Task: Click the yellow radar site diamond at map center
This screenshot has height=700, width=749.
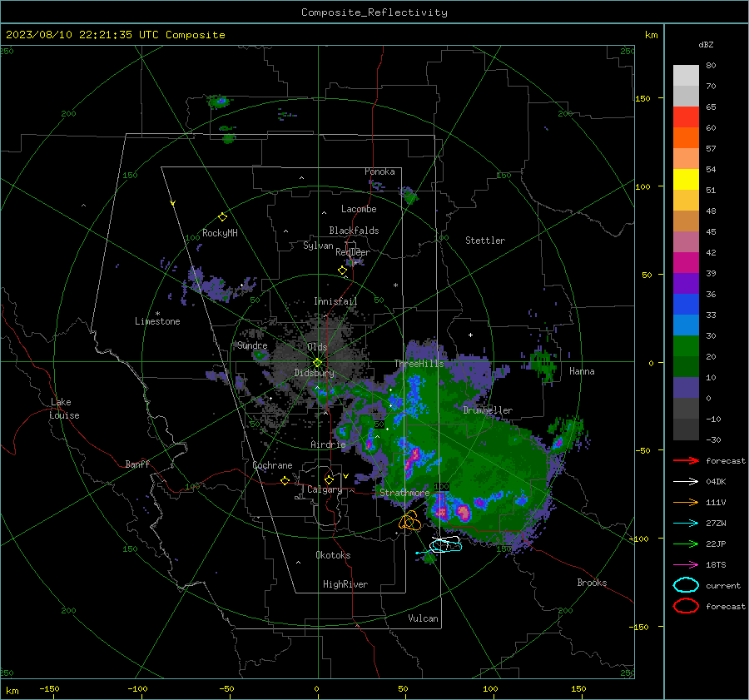Action: tap(317, 363)
